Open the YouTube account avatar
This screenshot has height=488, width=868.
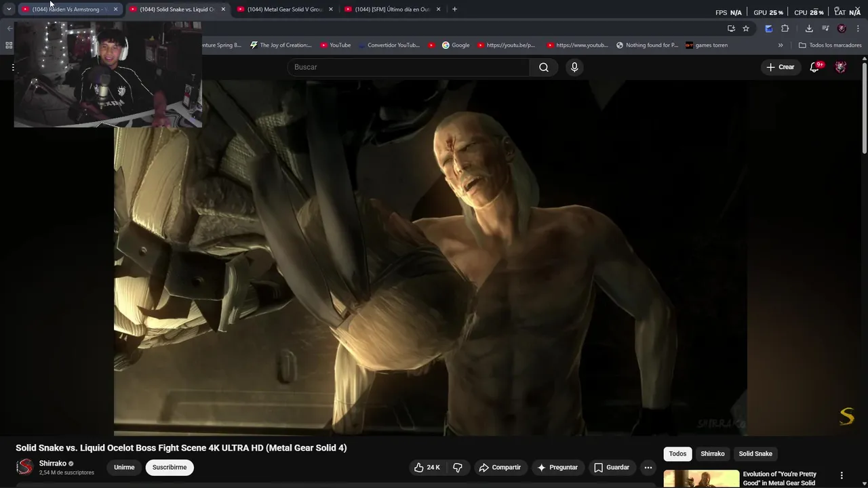point(841,67)
